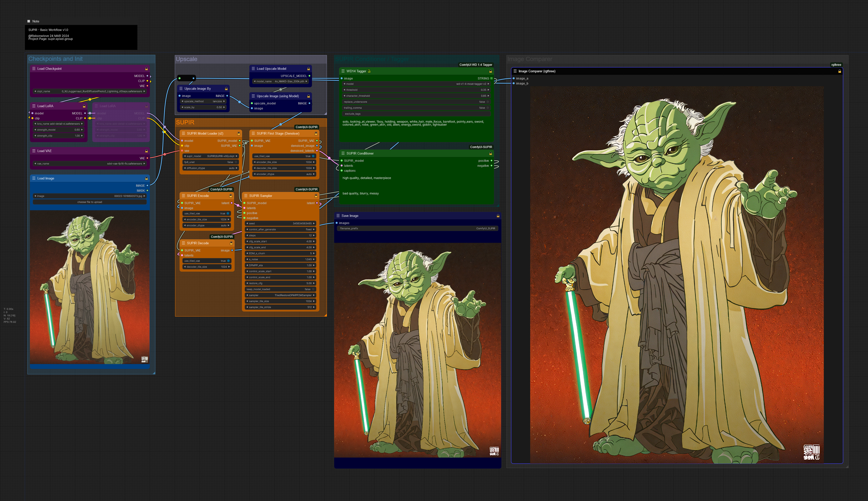Click the filename_prefix field in Save Image
Viewport: 868px width, 501px height.
tap(417, 229)
